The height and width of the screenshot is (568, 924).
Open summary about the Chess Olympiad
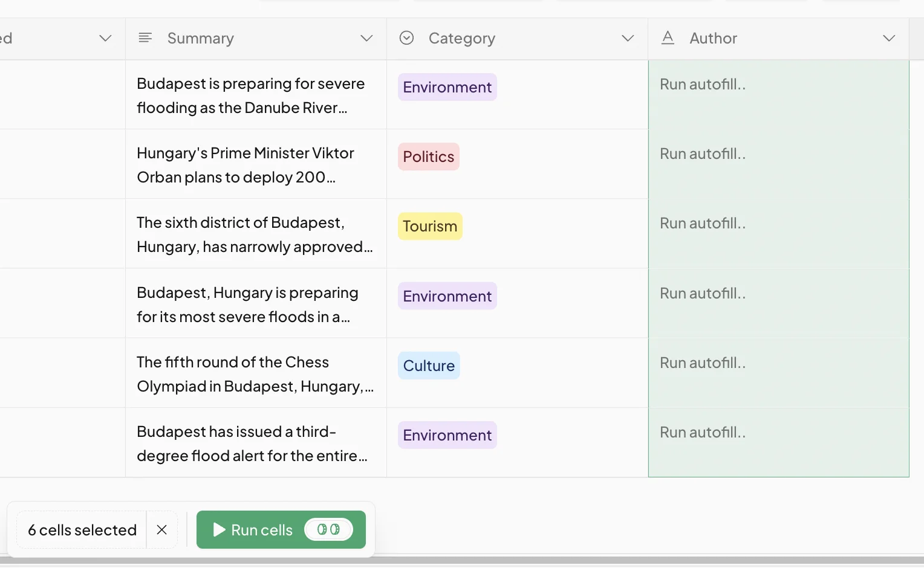tap(256, 373)
